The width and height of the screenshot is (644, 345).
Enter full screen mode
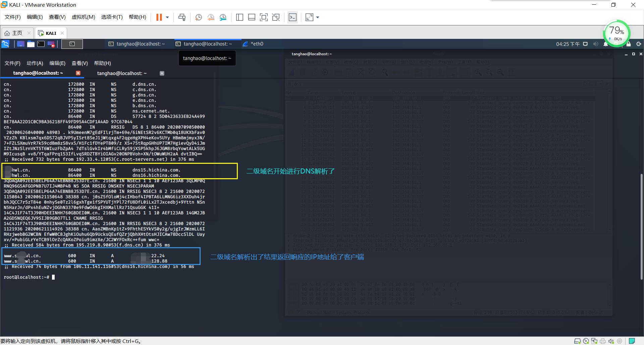point(264,17)
